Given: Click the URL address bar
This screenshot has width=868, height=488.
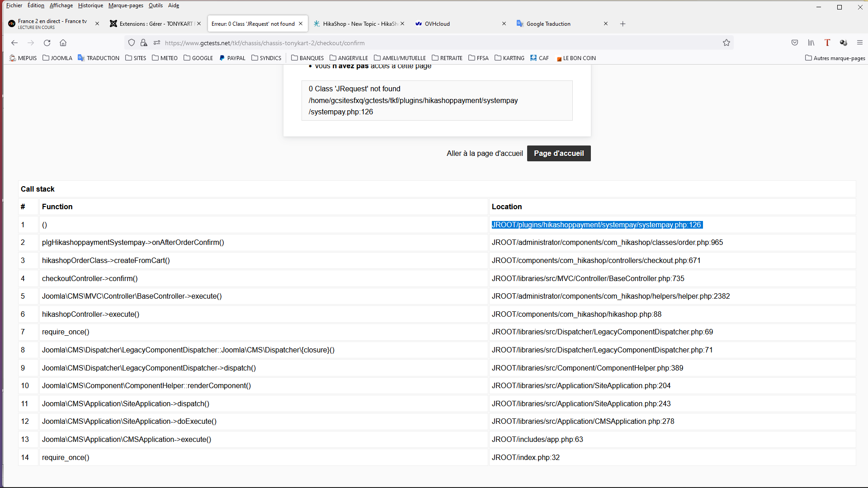Looking at the screenshot, I should click(407, 43).
